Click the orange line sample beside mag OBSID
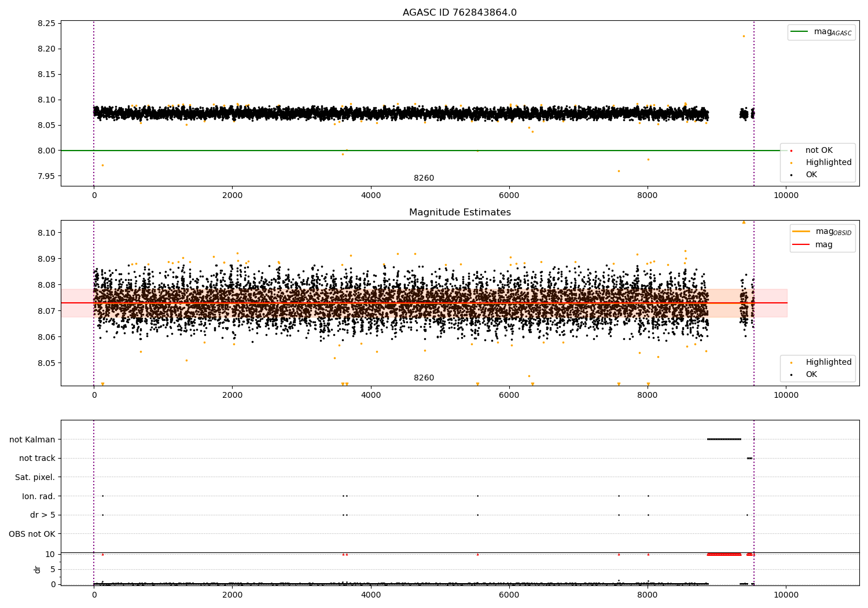The image size is (868, 608). coord(801,231)
